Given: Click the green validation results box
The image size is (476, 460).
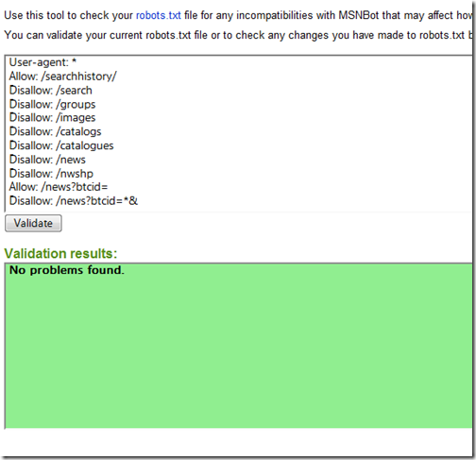Looking at the screenshot, I should click(x=239, y=346).
